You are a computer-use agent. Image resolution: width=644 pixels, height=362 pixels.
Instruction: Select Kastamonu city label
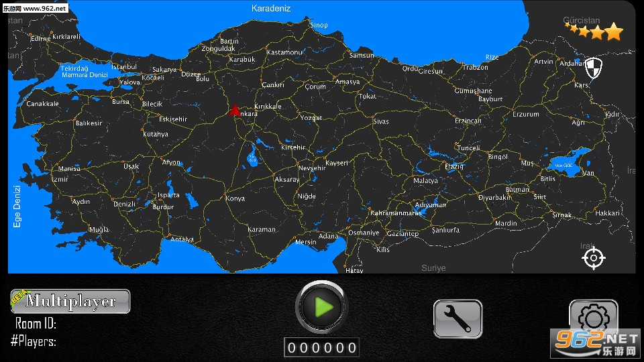tap(284, 52)
